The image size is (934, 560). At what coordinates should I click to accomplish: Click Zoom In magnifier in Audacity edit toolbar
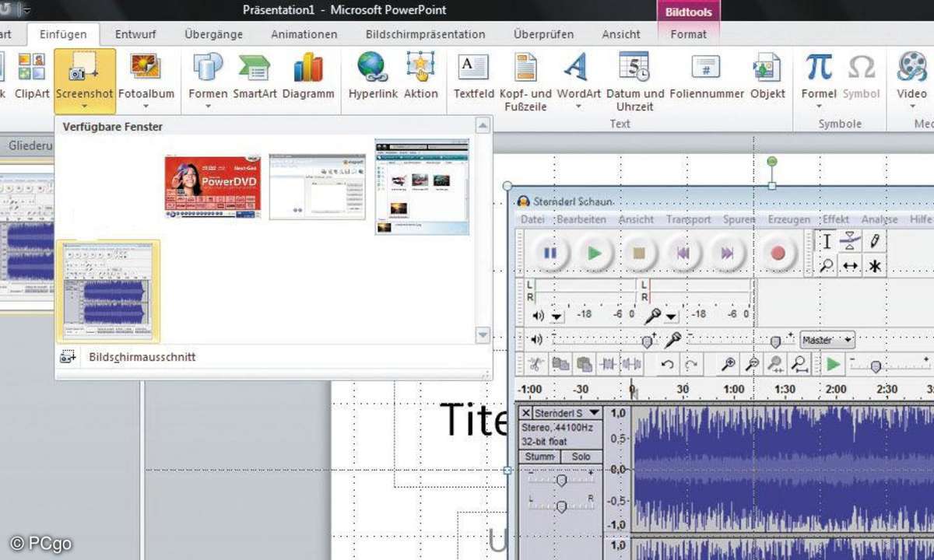click(729, 364)
